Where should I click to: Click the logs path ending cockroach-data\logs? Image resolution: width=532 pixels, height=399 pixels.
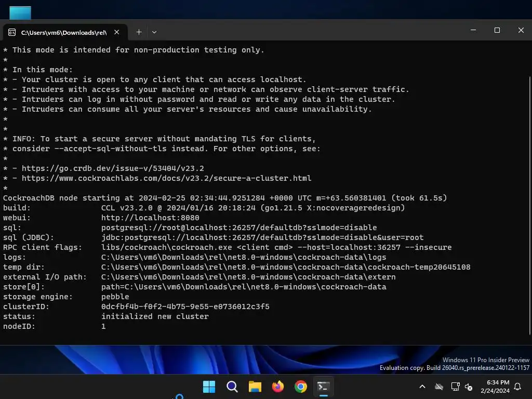click(x=244, y=257)
